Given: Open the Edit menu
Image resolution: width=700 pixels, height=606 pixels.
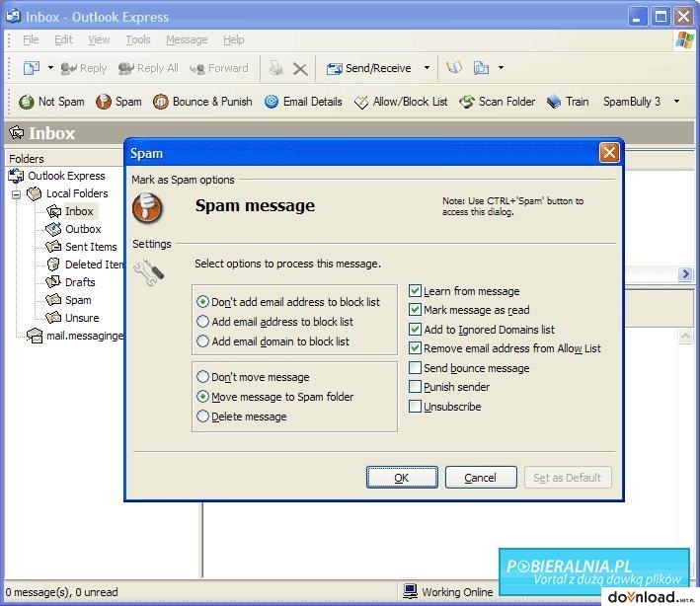Looking at the screenshot, I should pos(63,40).
